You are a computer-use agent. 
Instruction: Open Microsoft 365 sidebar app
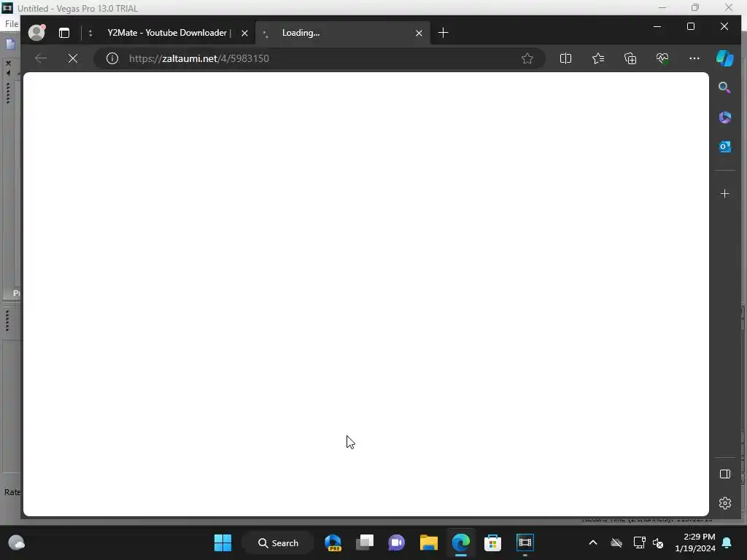pos(724,117)
